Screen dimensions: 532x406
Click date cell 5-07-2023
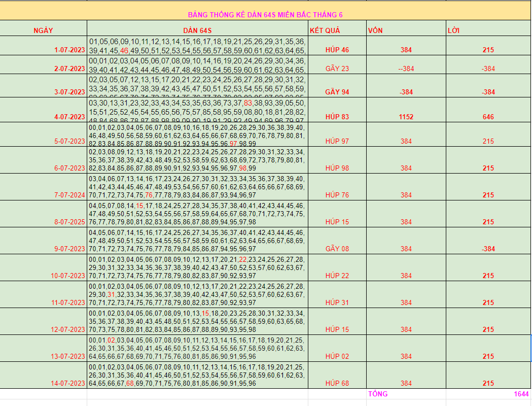point(44,134)
